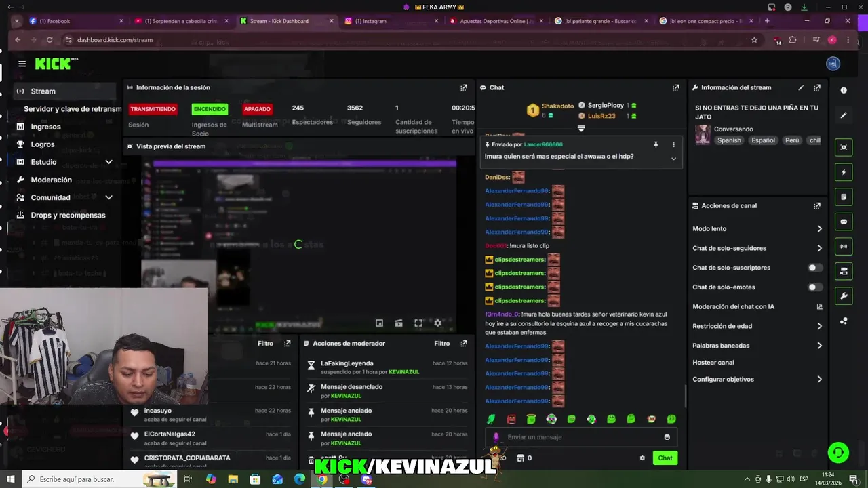Click Hostear canal in channel actions
The height and width of the screenshot is (488, 868).
713,363
